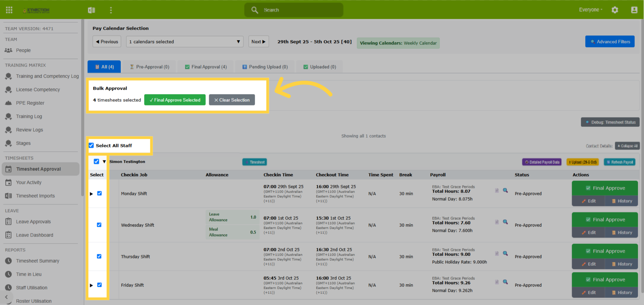Switch to the Final Approval (4) tab
Screen dimensions: 644x305
click(206, 67)
